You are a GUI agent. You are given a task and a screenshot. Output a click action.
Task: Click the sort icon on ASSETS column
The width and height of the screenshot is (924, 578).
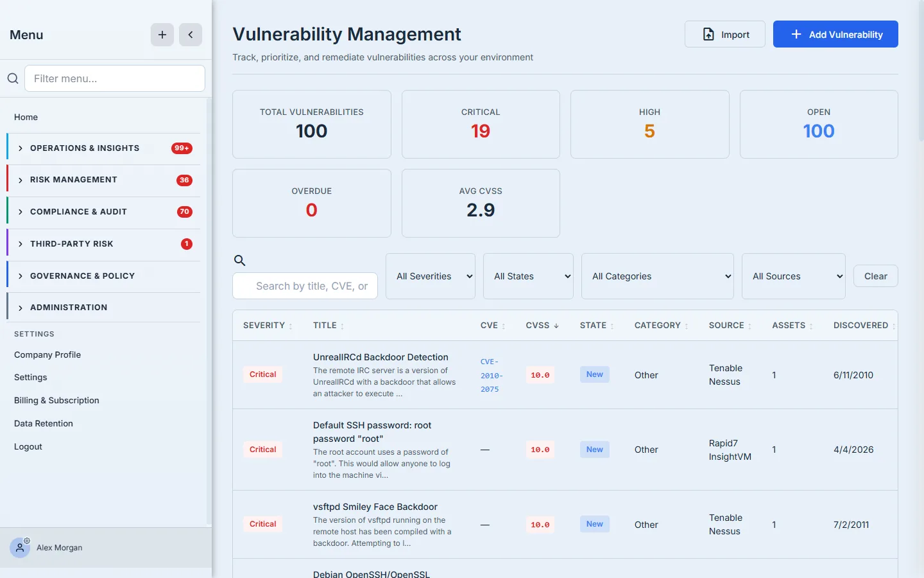[811, 326]
